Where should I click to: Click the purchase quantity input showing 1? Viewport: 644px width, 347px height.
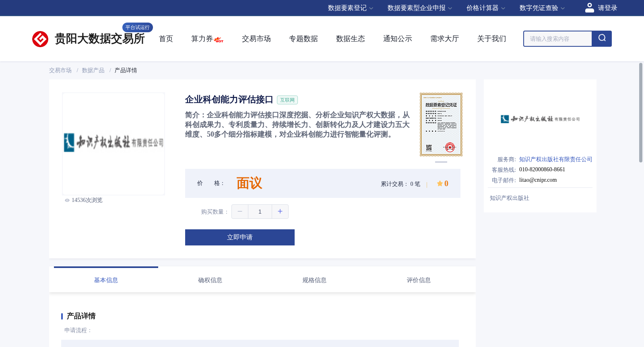260,212
